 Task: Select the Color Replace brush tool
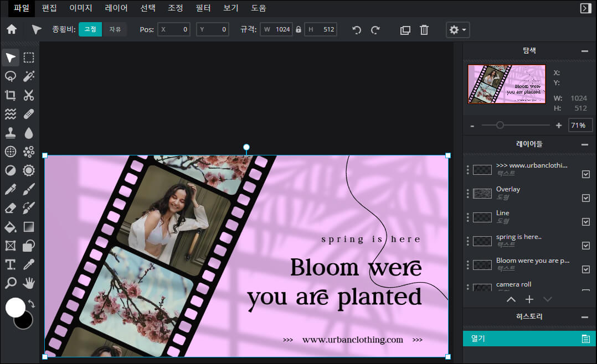click(29, 208)
